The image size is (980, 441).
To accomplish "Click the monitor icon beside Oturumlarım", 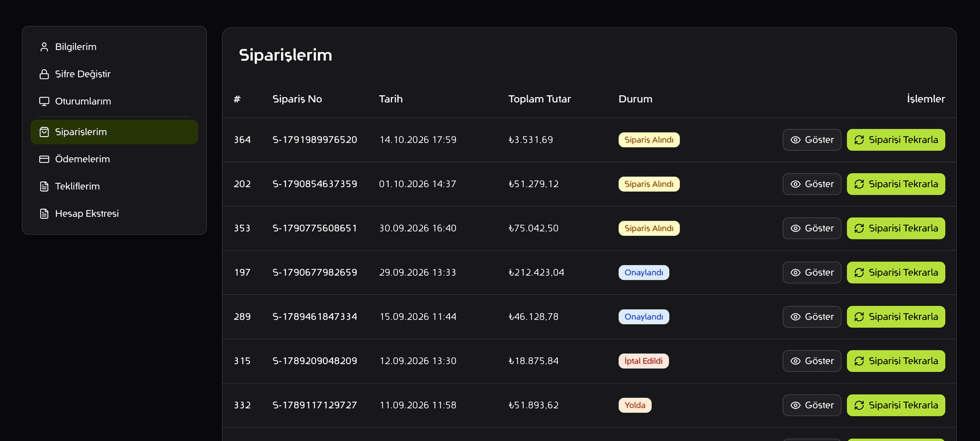I will 44,101.
